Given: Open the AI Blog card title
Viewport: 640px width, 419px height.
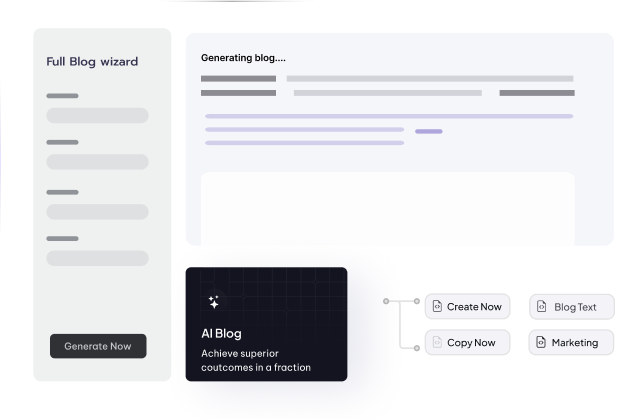Looking at the screenshot, I should [221, 333].
